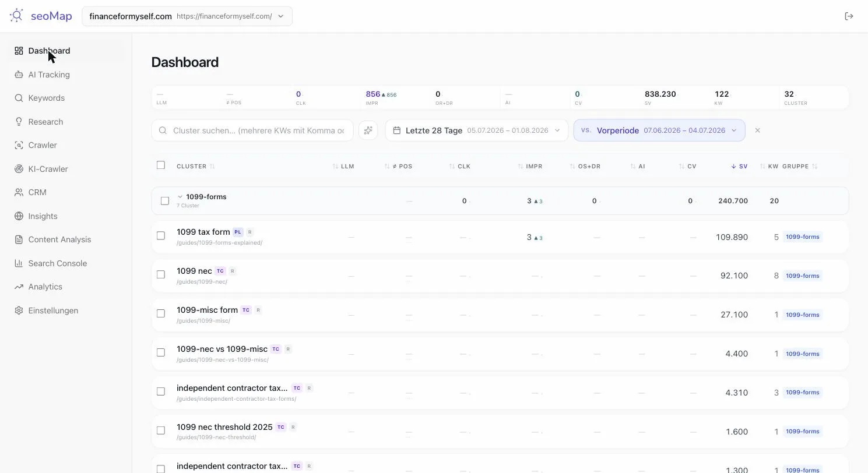Check the 1099 nec threshold 2025 checkbox
This screenshot has height=473, width=868.
161,430
